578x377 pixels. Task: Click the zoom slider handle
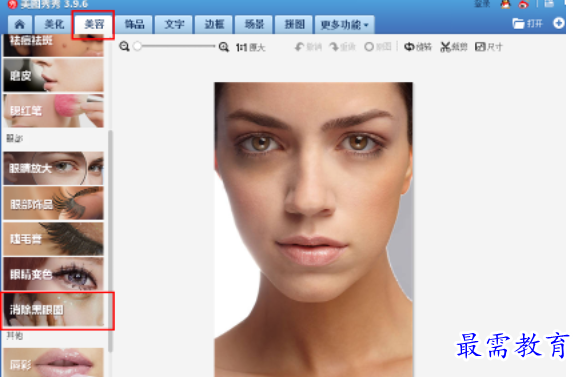click(137, 46)
